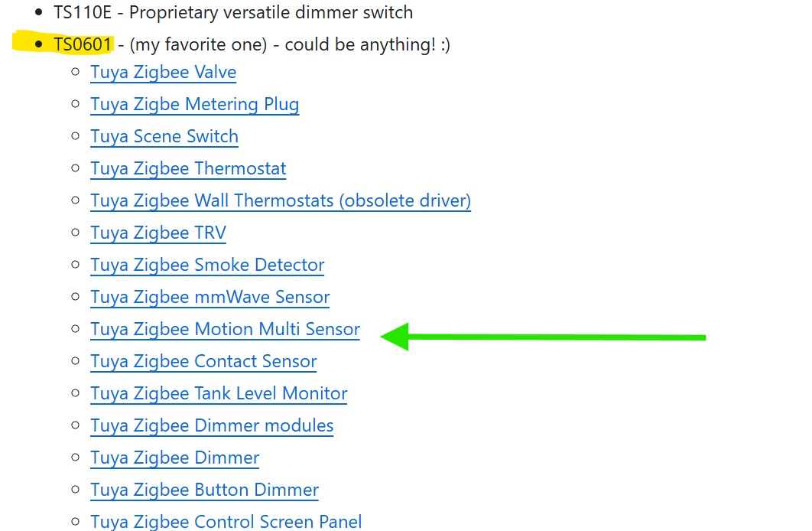Open the Tuya Zigbee Control Screen Panel link
The width and height of the screenshot is (812, 531).
tap(226, 521)
